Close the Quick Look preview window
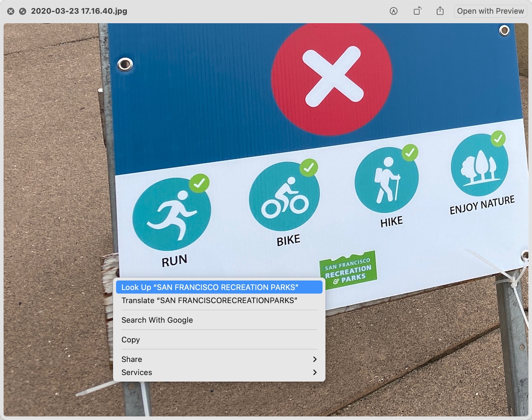 (11, 11)
